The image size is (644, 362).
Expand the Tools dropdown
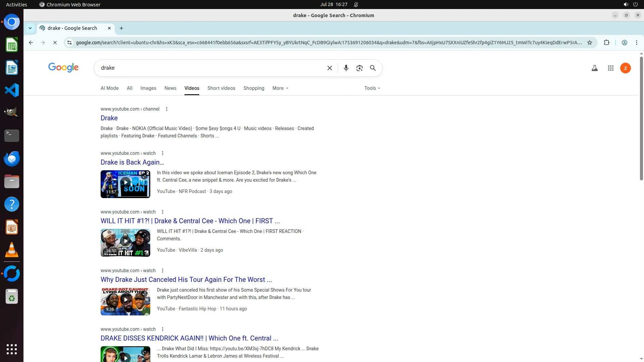point(372,88)
